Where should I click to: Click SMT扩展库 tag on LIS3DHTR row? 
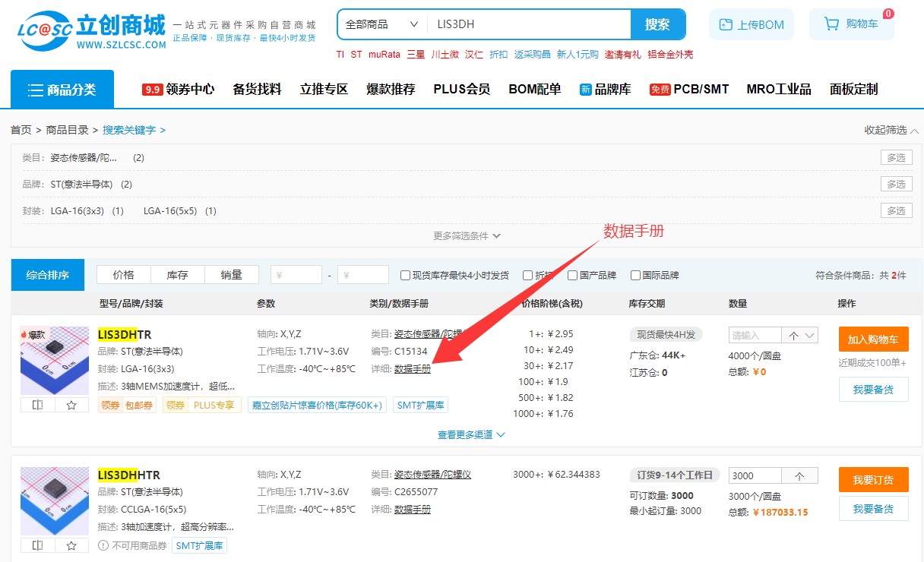[x=421, y=406]
